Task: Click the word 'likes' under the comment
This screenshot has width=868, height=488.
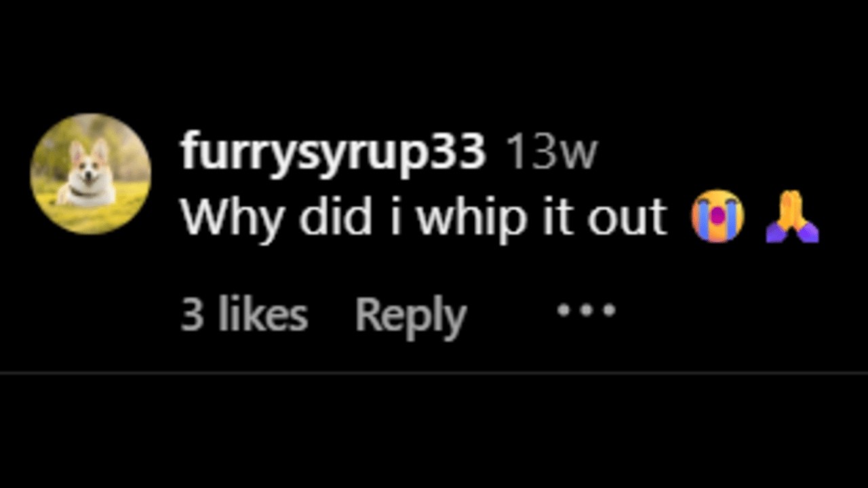Action: click(263, 315)
